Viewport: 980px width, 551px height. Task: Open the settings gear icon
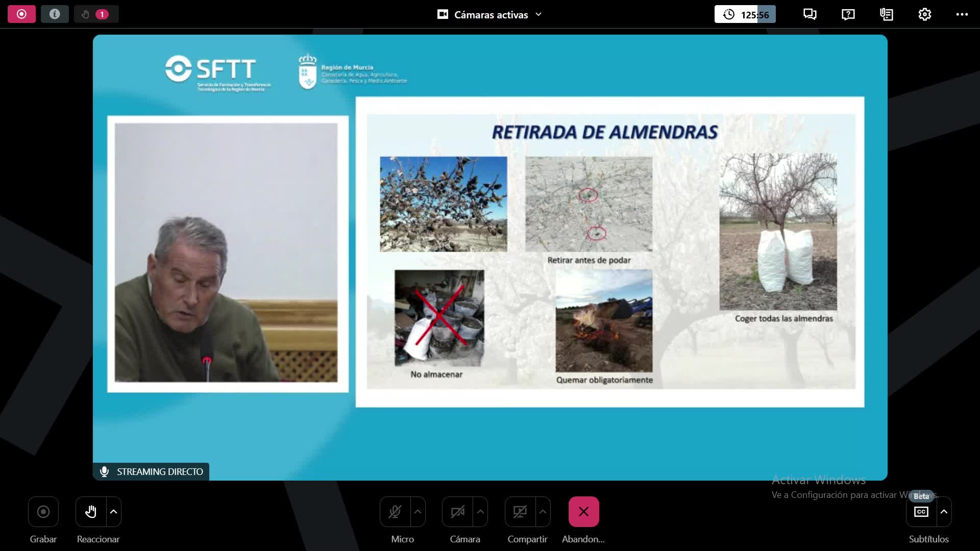tap(924, 14)
